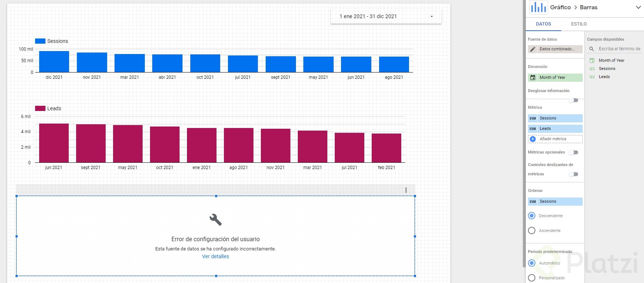
Task: Select Automático default period
Action: coord(532,263)
